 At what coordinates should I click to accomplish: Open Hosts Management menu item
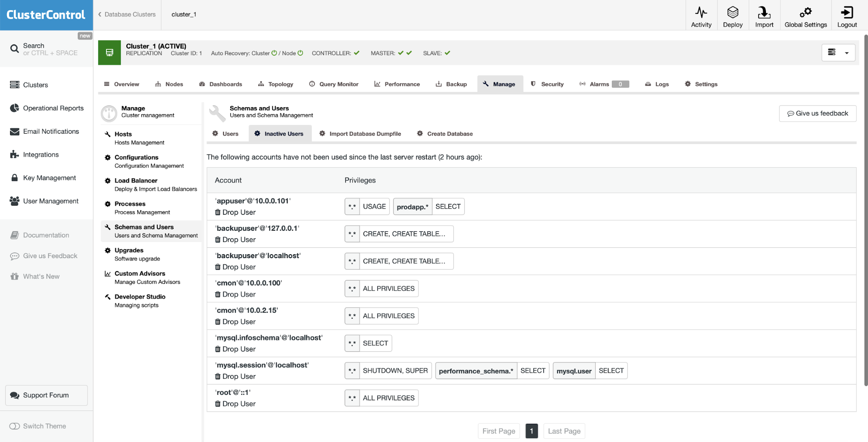151,138
